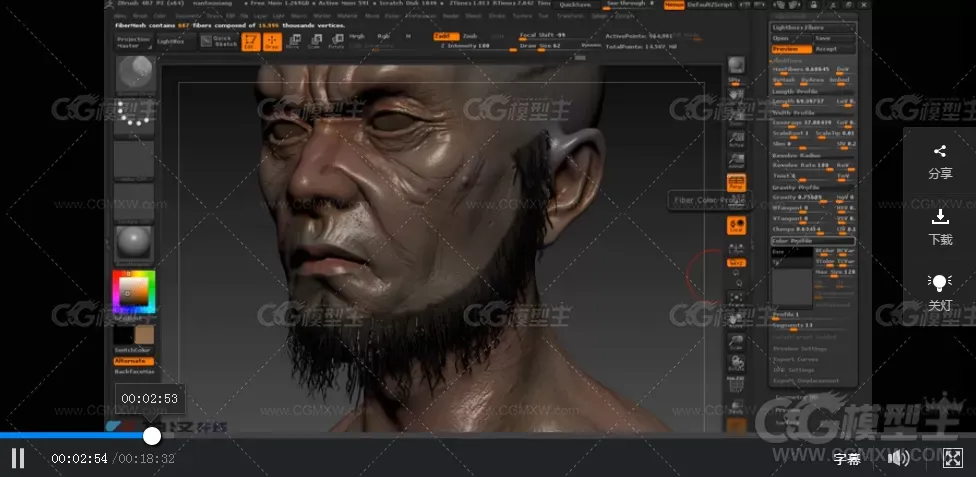Open the See-through slider
Image resolution: width=976 pixels, height=477 pixels.
pyautogui.click(x=631, y=4)
